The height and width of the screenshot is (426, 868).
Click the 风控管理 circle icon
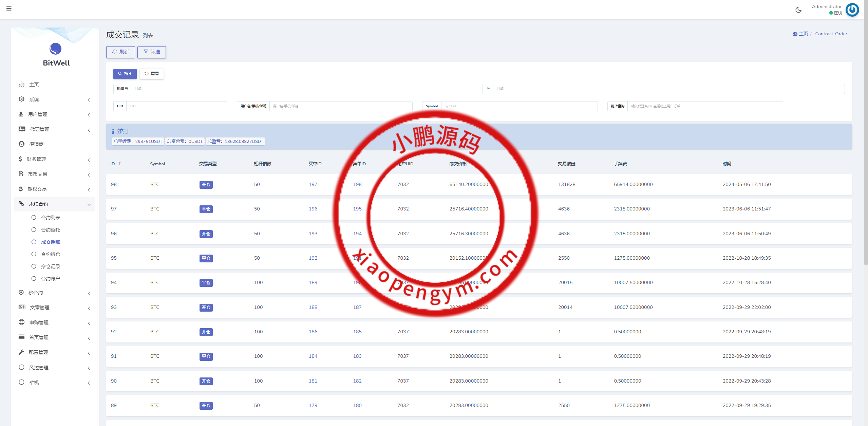[x=22, y=367]
